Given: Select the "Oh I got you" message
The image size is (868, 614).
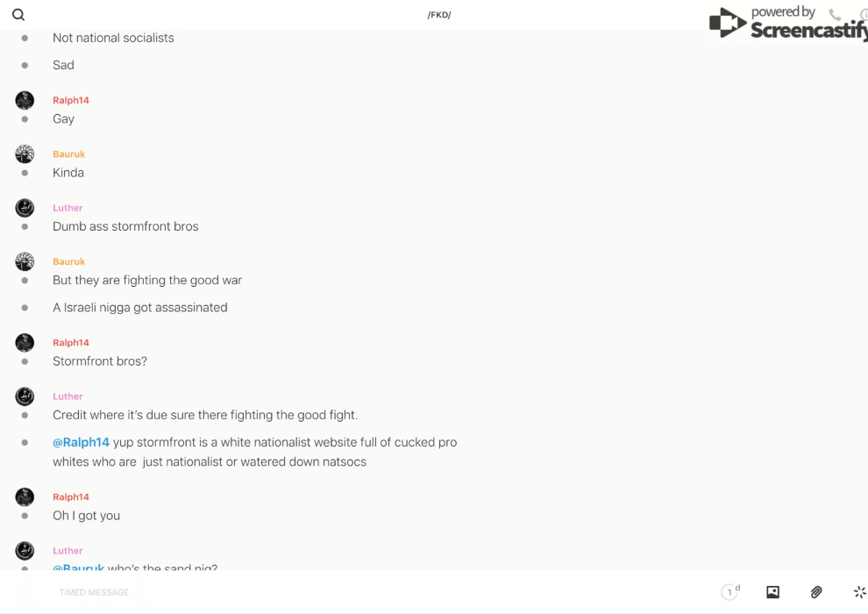Looking at the screenshot, I should tap(86, 516).
